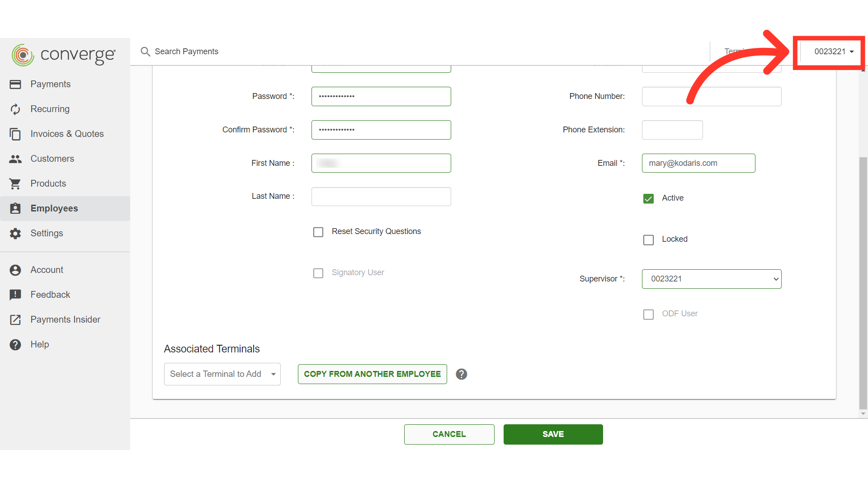The width and height of the screenshot is (868, 488).
Task: Click the Recurring refresh arrows icon
Action: pos(15,109)
